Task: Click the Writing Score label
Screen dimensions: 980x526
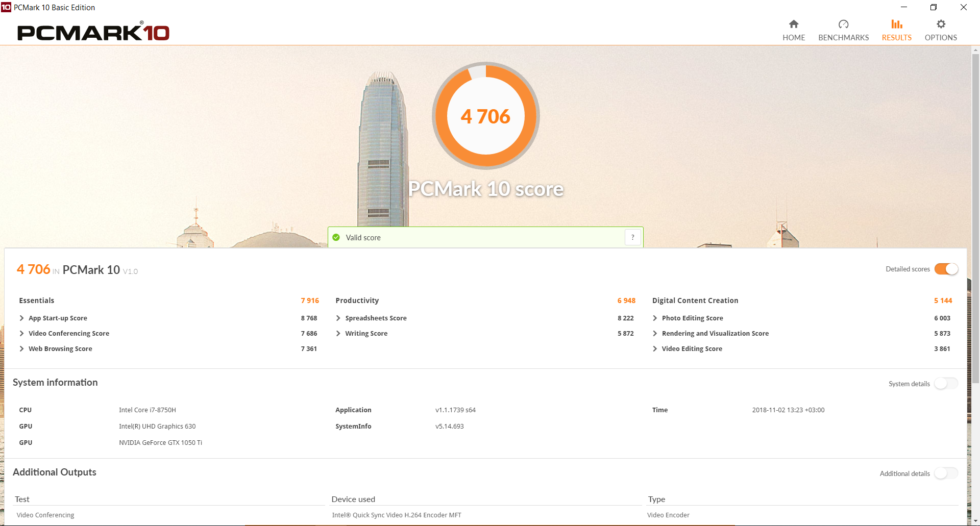Action: (366, 333)
